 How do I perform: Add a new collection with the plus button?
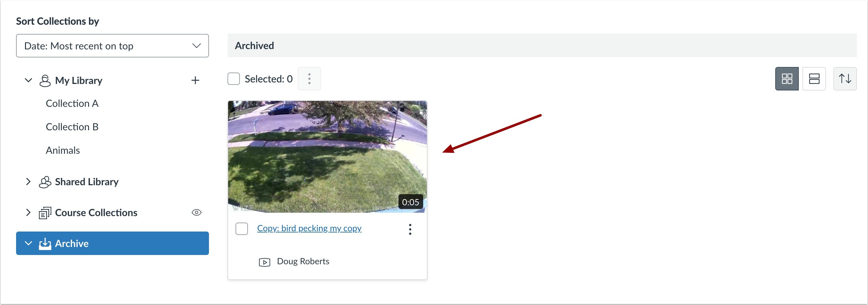(196, 80)
